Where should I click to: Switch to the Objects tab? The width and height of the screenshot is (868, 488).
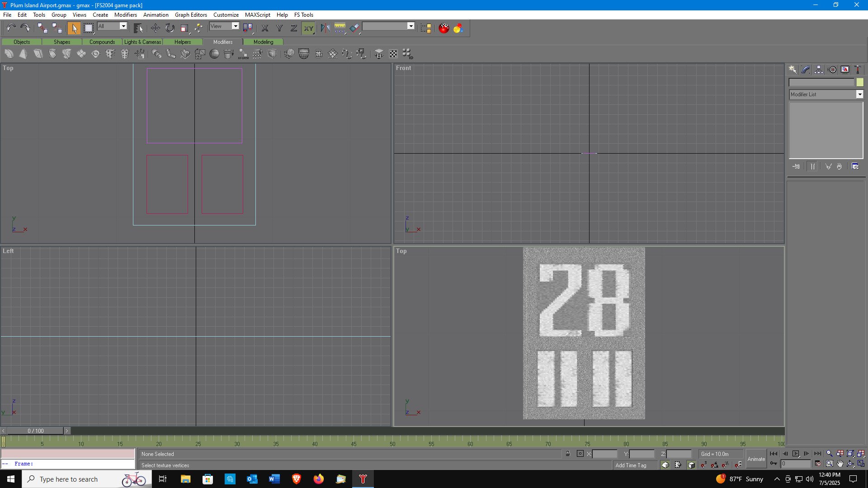pos(21,42)
